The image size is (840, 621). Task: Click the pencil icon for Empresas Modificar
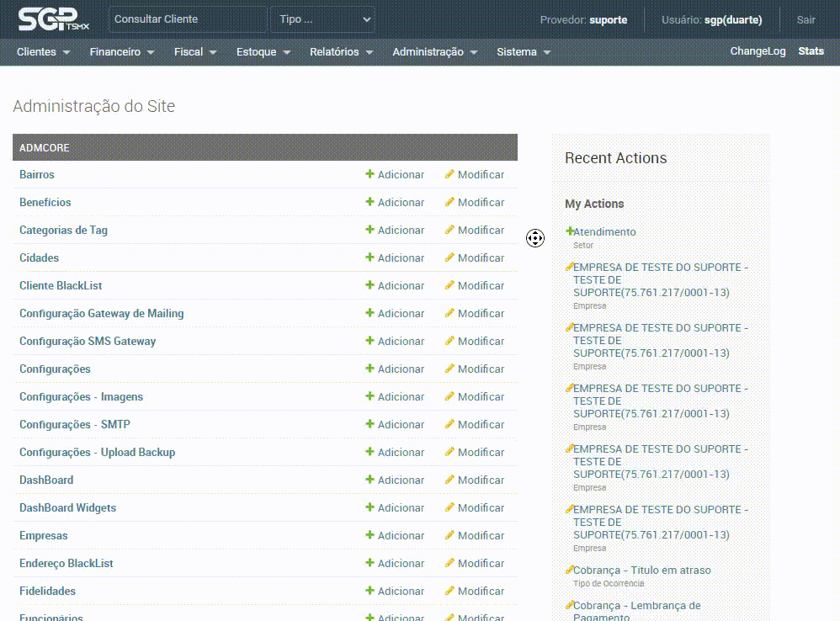point(449,535)
